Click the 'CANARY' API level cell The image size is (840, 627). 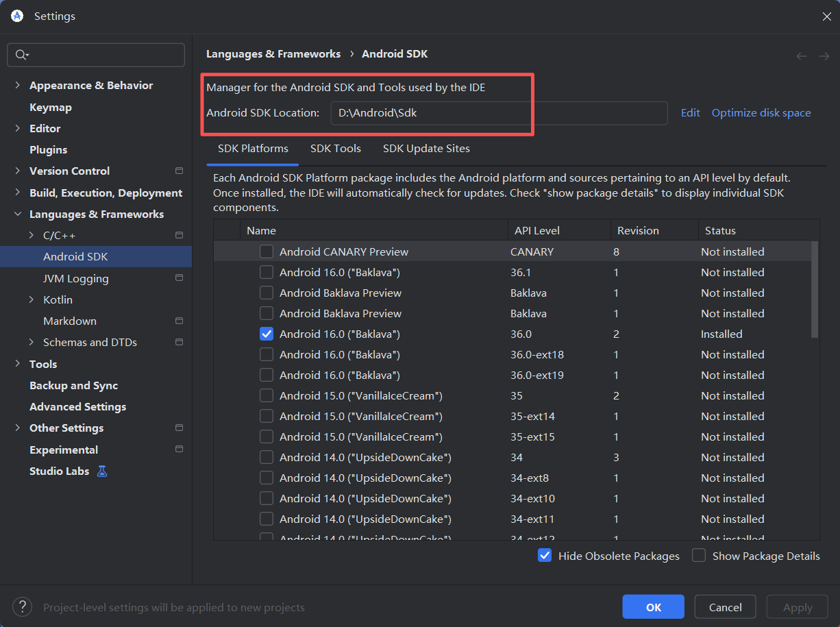point(532,251)
